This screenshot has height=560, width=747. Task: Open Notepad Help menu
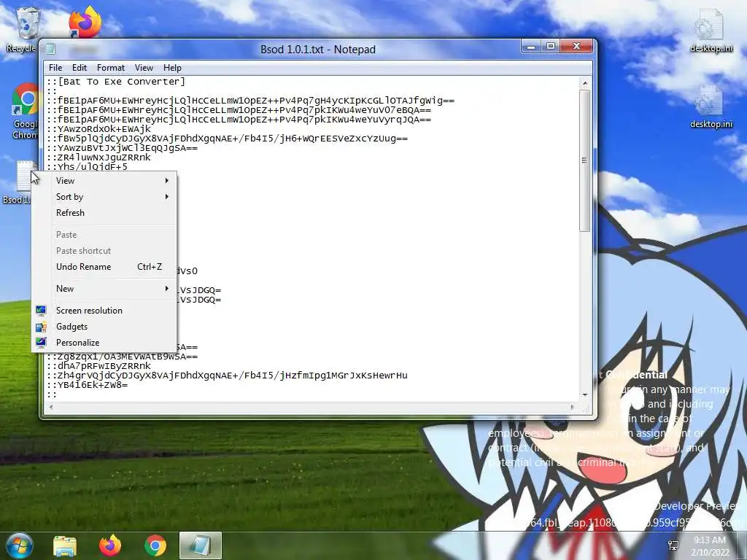[172, 68]
